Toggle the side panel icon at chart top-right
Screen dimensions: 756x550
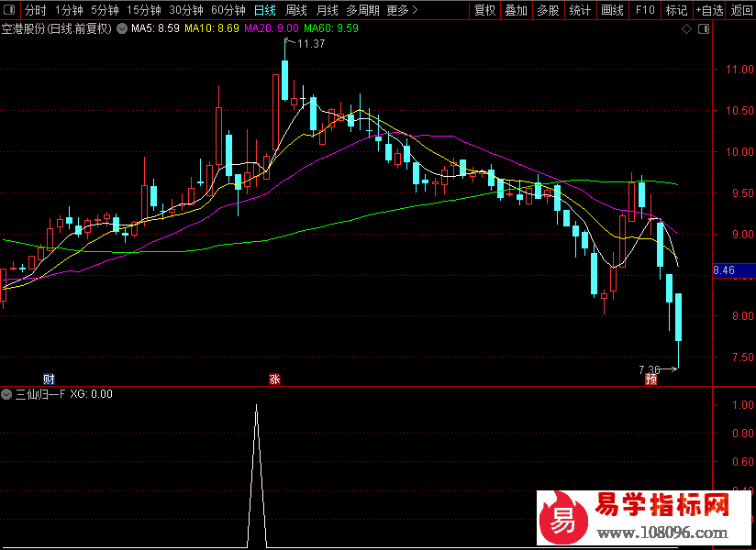tap(704, 29)
